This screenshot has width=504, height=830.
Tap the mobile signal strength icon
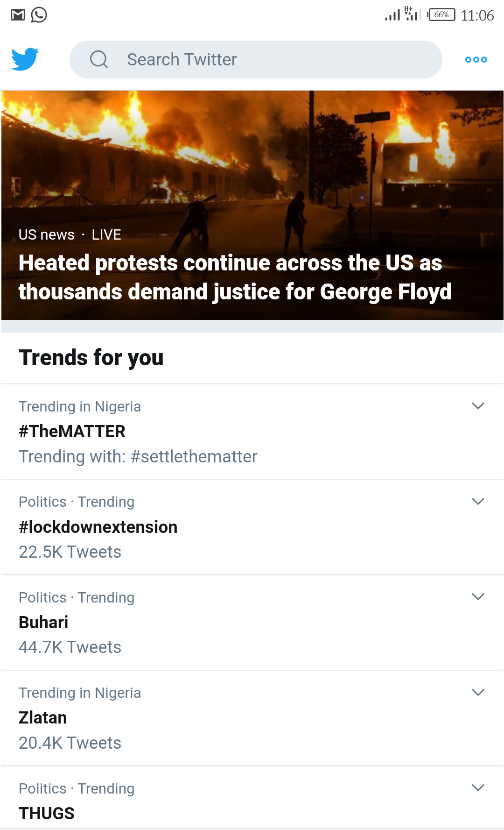coord(392,15)
